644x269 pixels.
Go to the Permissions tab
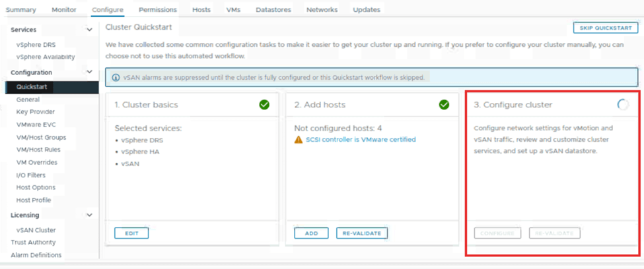point(158,10)
